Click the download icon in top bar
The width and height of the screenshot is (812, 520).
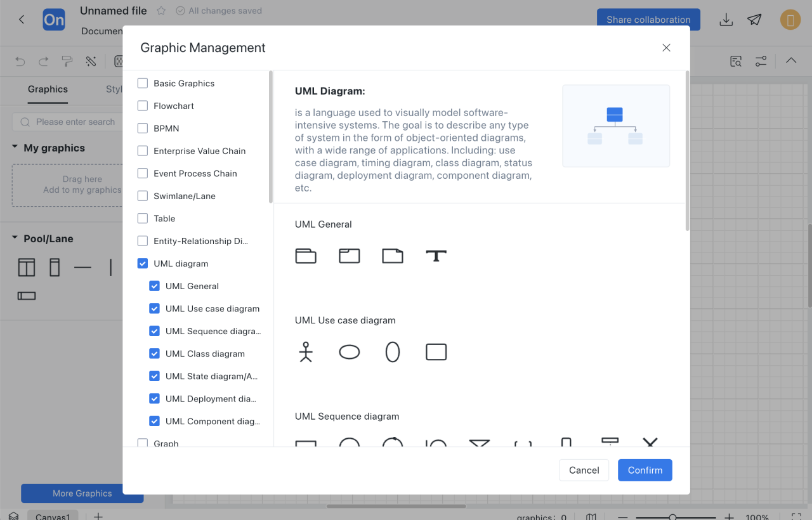pos(726,20)
